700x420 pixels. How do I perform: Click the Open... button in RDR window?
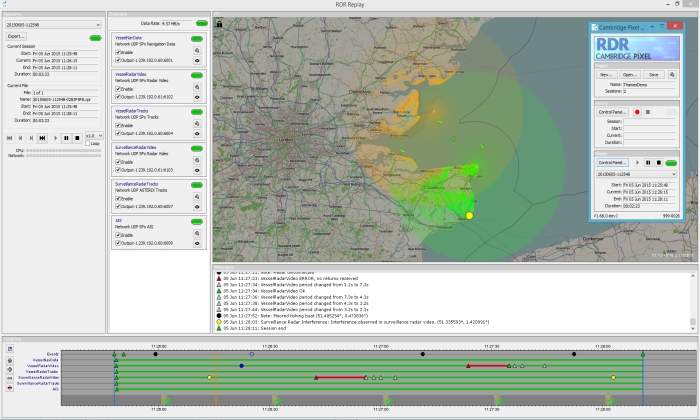(x=630, y=74)
